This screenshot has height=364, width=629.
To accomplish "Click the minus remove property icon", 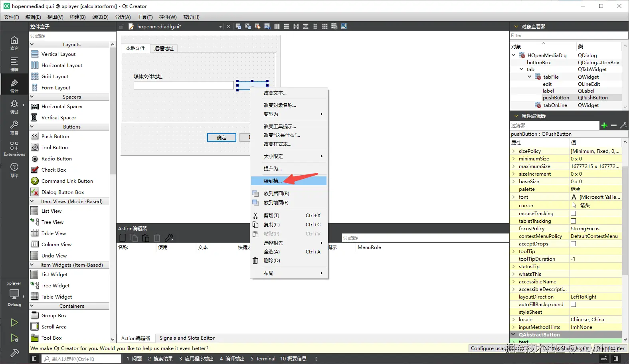I will (x=614, y=125).
